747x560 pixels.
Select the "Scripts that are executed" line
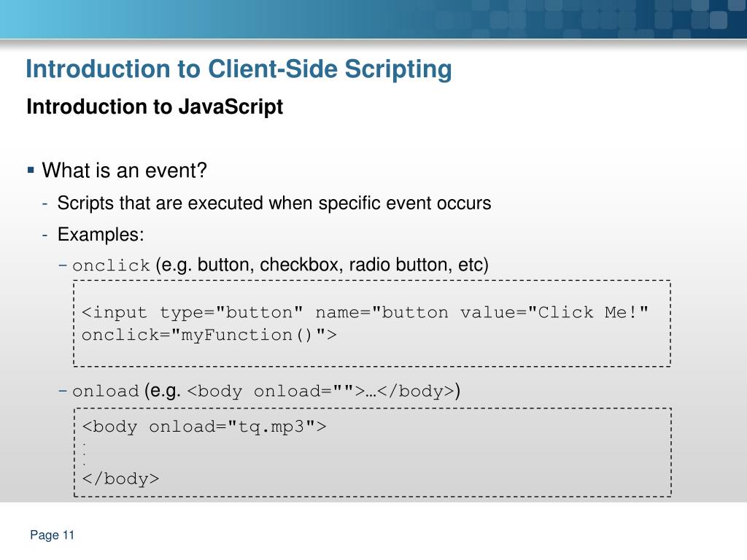[x=274, y=203]
